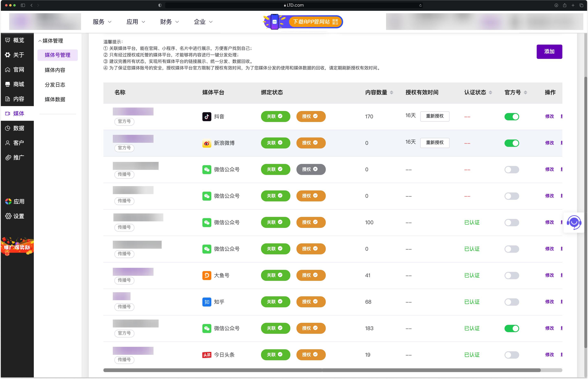
Task: Enable the 官方号 toggle on the 知乎 row
Action: coord(512,302)
